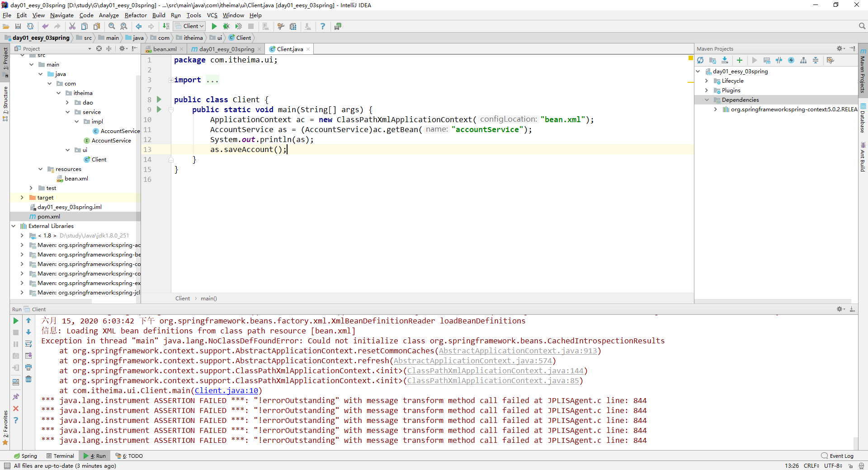Follow the Client.java:10 stack trace link
This screenshot has width=868, height=470.
[x=226, y=390]
